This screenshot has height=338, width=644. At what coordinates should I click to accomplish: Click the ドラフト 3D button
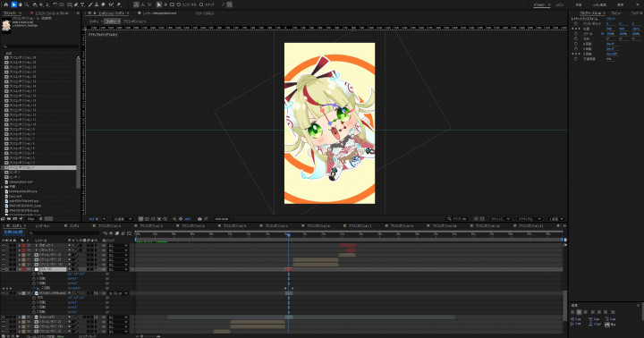457,219
